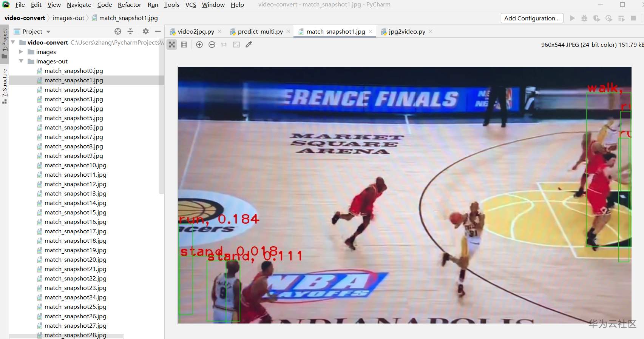Open the Edit menu

(x=36, y=5)
